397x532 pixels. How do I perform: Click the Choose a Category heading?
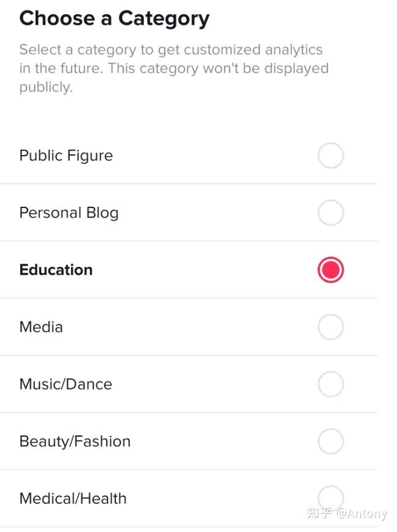tap(114, 18)
